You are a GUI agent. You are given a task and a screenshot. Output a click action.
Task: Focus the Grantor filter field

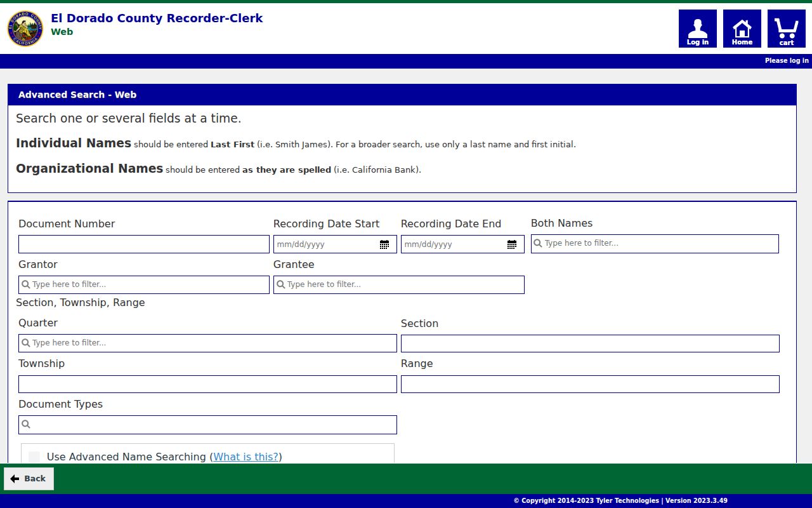click(x=144, y=284)
